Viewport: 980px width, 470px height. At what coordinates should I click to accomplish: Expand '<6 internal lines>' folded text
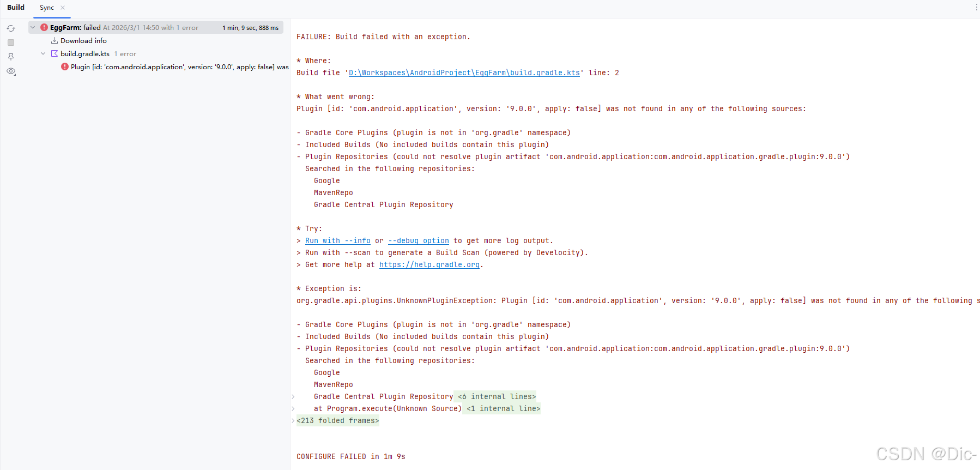(497, 396)
